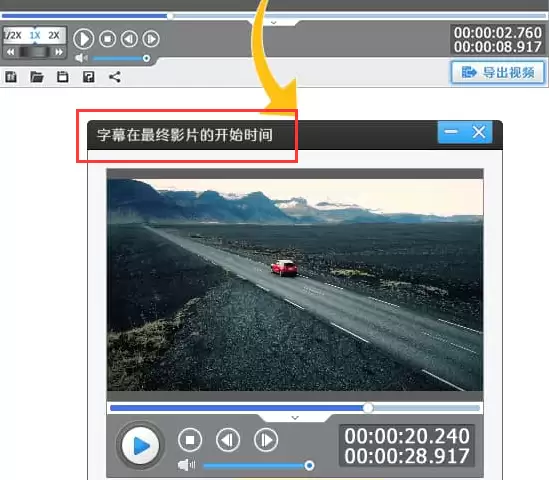Select 1/2X playback speed
This screenshot has height=480, width=549.
[x=13, y=35]
